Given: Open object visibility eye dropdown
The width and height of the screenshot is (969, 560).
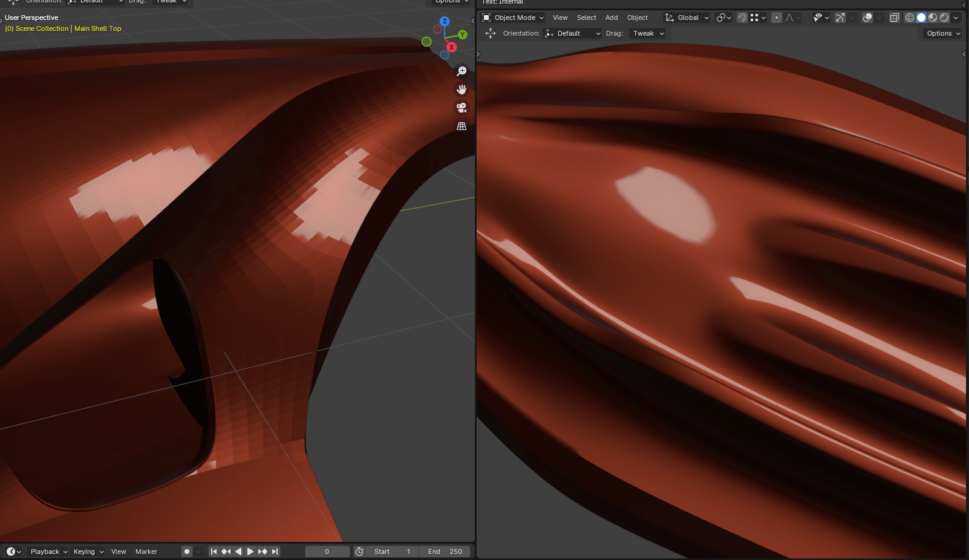Looking at the screenshot, I should [821, 18].
